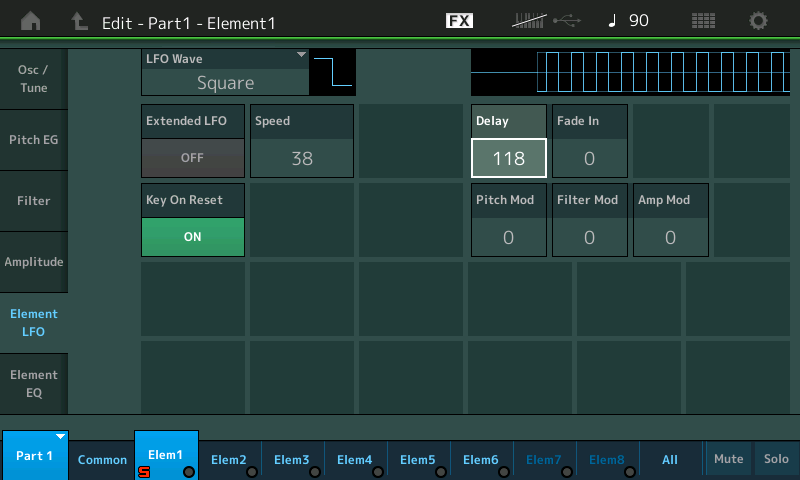The width and height of the screenshot is (800, 480).
Task: Select the Elem2 button
Action: tap(229, 459)
